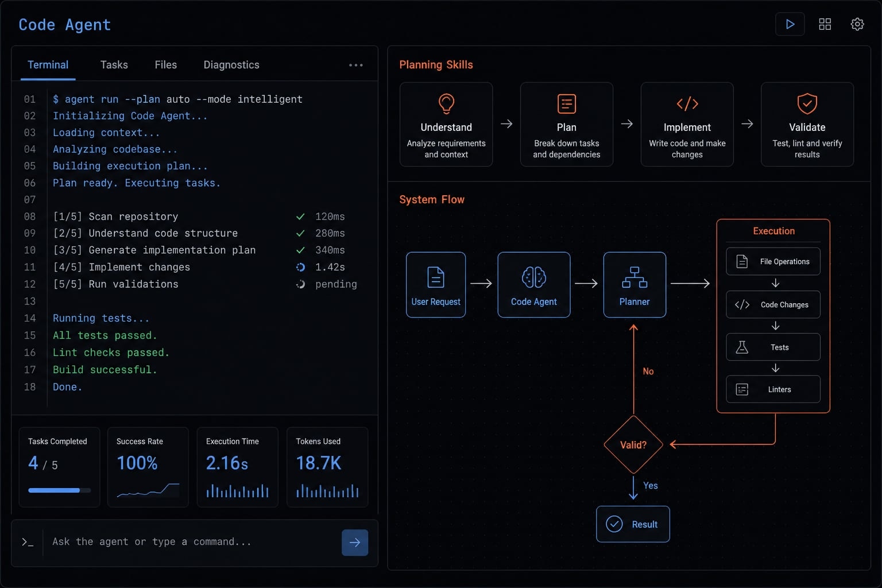This screenshot has height=588, width=882.
Task: Click the 'Yes' branch label
Action: pos(651,486)
